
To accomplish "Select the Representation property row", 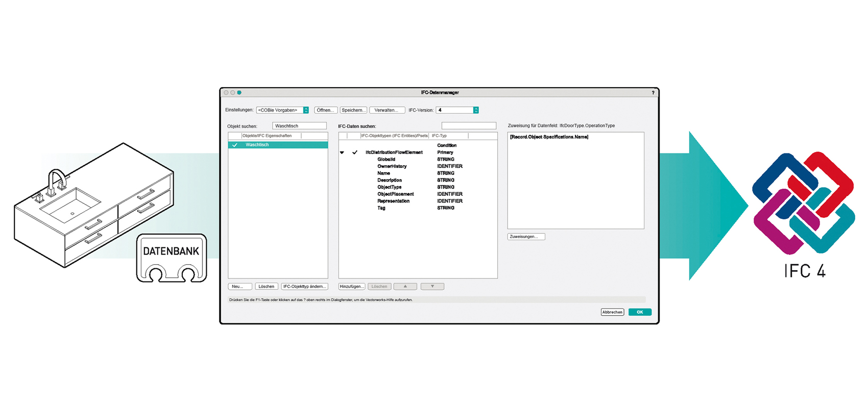I will 394,201.
